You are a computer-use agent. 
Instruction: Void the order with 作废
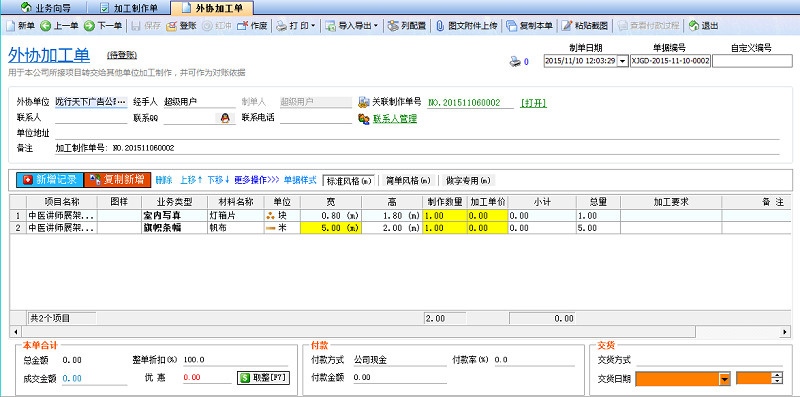tap(253, 26)
